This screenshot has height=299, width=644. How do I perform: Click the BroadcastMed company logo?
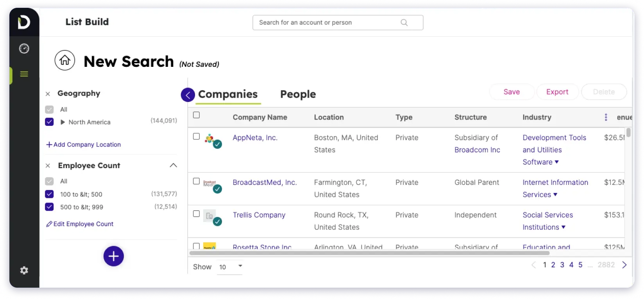(210, 183)
